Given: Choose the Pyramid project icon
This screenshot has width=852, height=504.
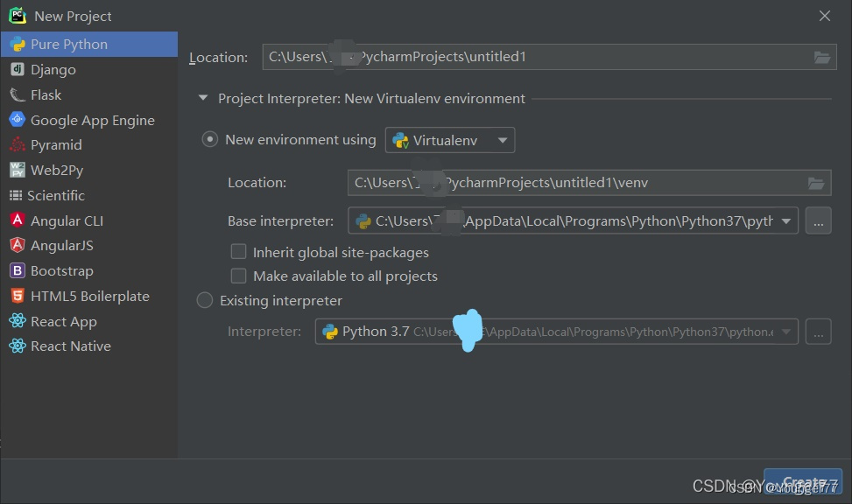Looking at the screenshot, I should coord(18,144).
